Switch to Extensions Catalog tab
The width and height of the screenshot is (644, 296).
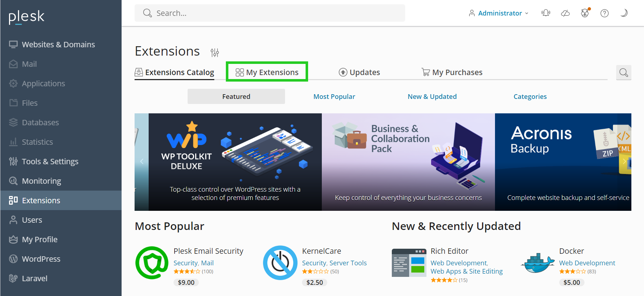coord(174,72)
